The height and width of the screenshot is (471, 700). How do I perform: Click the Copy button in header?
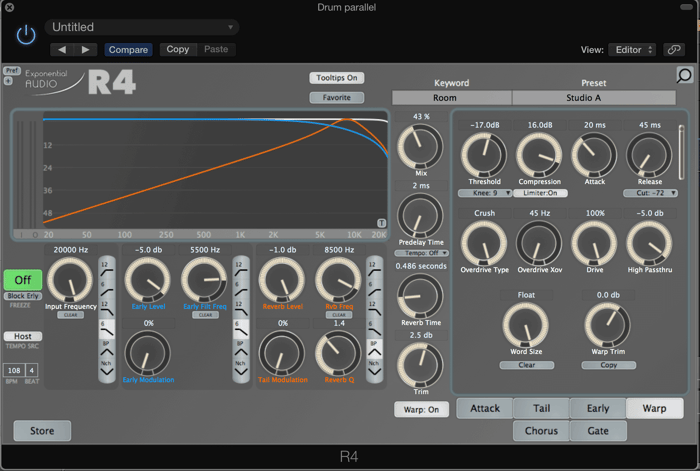tap(178, 50)
